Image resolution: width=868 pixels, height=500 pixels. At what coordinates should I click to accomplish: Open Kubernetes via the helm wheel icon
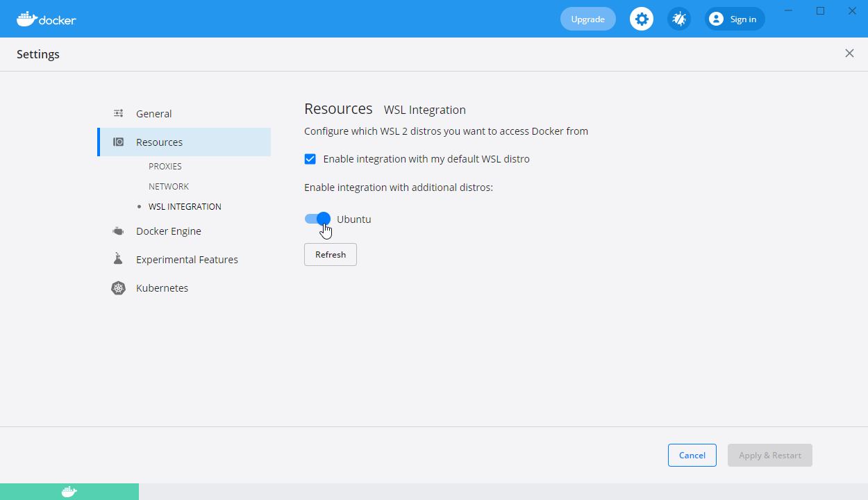pyautogui.click(x=118, y=287)
